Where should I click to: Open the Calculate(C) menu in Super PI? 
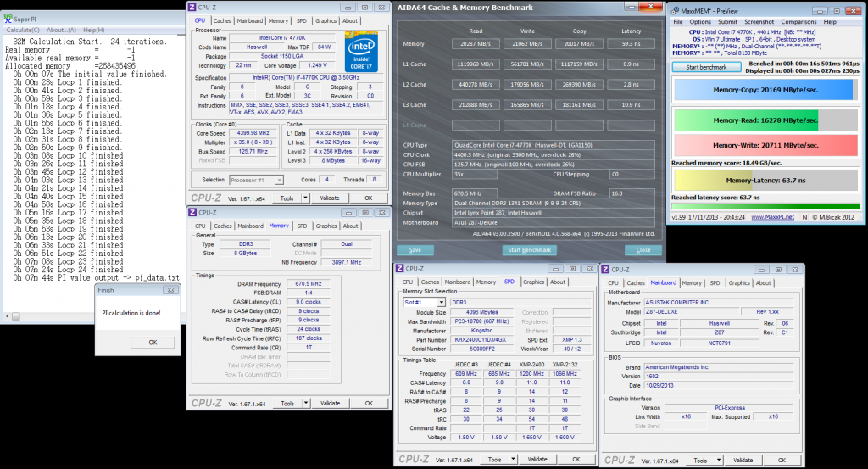25,29
